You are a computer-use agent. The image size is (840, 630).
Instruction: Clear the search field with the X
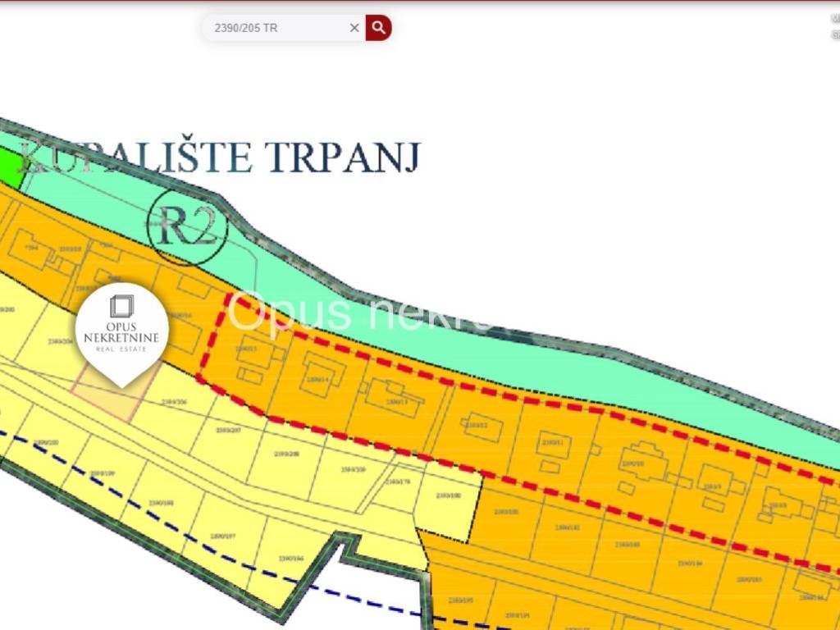point(354,28)
